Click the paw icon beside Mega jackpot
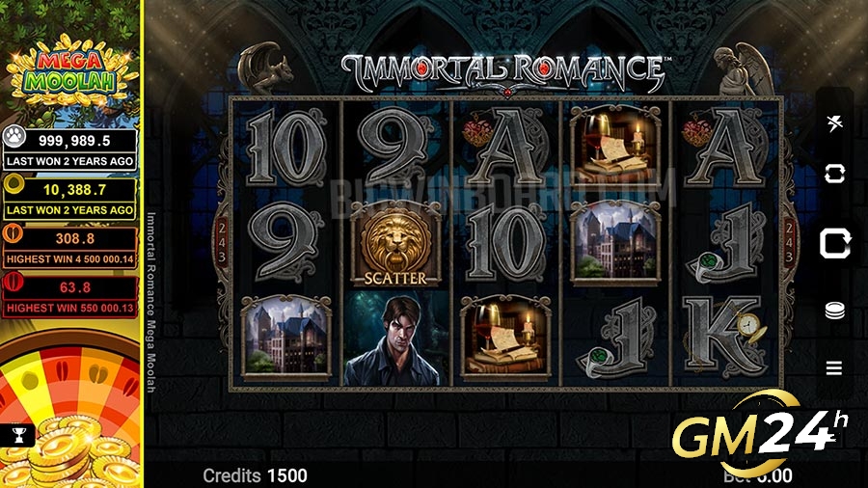The image size is (868, 488). (14, 136)
